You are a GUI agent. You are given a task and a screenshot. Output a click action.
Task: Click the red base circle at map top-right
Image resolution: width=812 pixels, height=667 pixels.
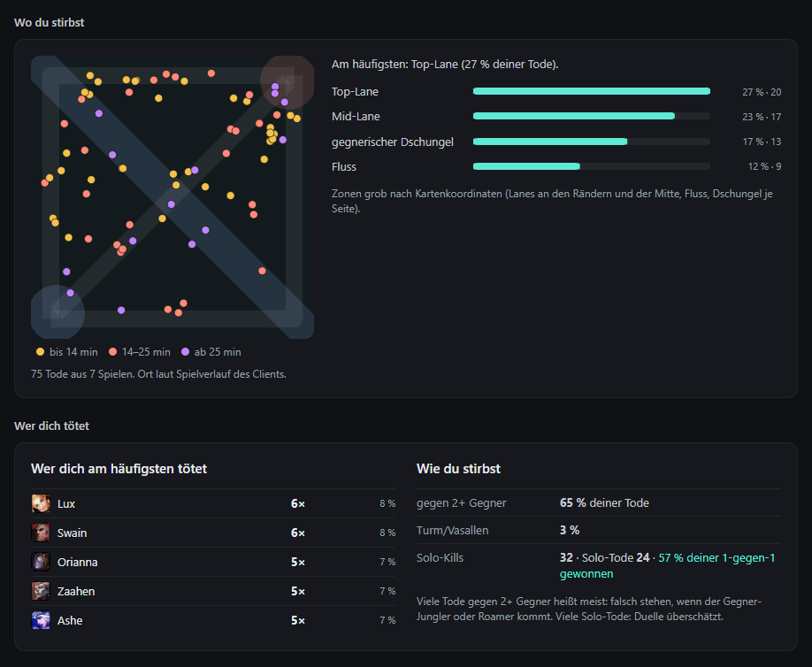pyautogui.click(x=287, y=80)
